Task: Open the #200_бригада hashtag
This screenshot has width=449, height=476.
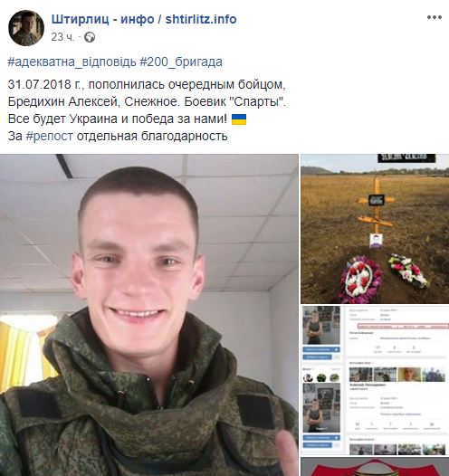Action: pos(181,62)
